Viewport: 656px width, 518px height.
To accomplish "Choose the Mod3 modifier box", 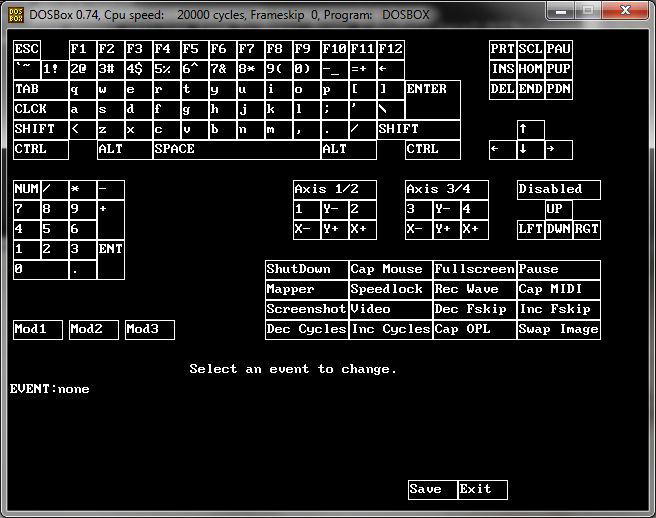I will click(x=150, y=330).
